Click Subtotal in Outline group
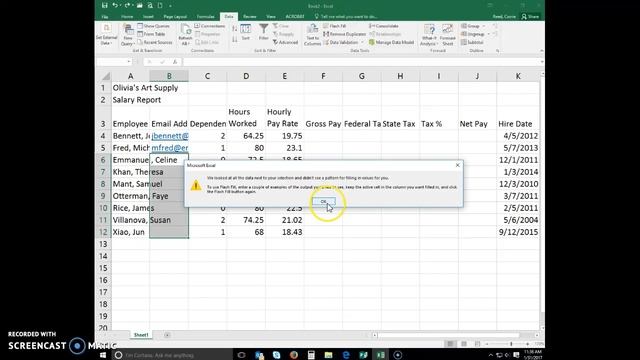640x360 pixels. (472, 42)
